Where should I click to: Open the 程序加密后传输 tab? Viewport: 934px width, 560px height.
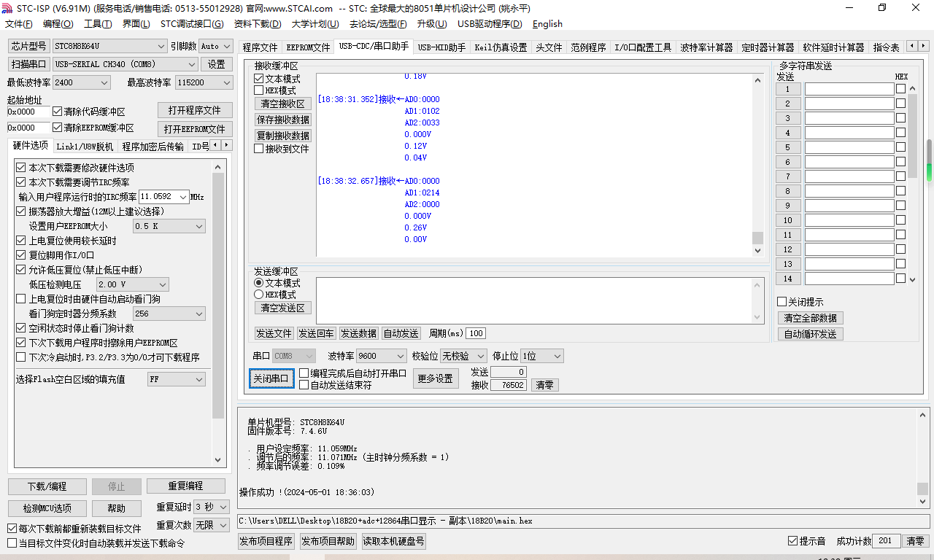(x=153, y=147)
